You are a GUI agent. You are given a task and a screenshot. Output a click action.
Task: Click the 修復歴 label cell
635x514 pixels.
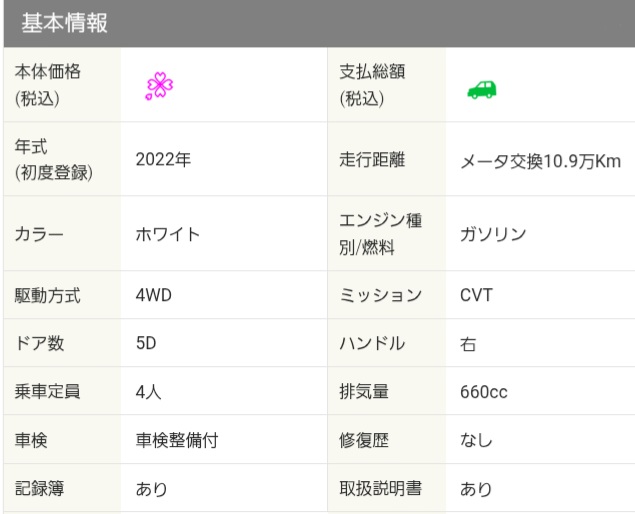point(365,440)
